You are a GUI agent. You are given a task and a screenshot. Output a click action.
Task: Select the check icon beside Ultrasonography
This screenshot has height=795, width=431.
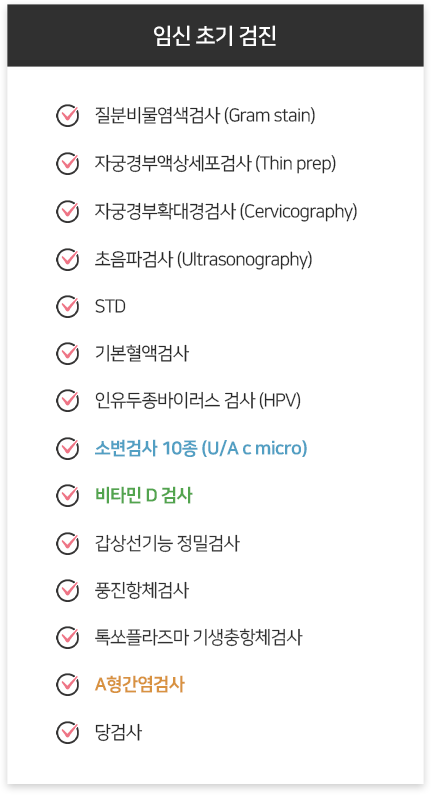click(x=67, y=259)
